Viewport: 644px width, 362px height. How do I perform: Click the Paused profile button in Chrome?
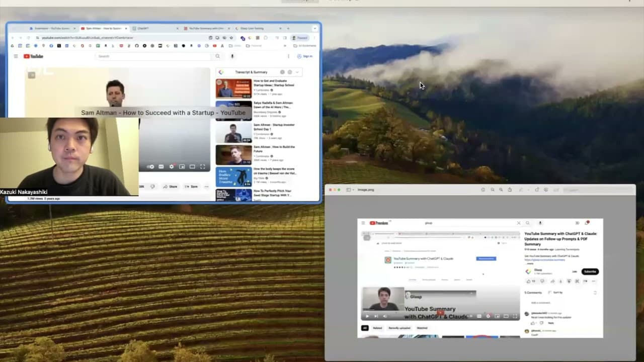pos(299,38)
